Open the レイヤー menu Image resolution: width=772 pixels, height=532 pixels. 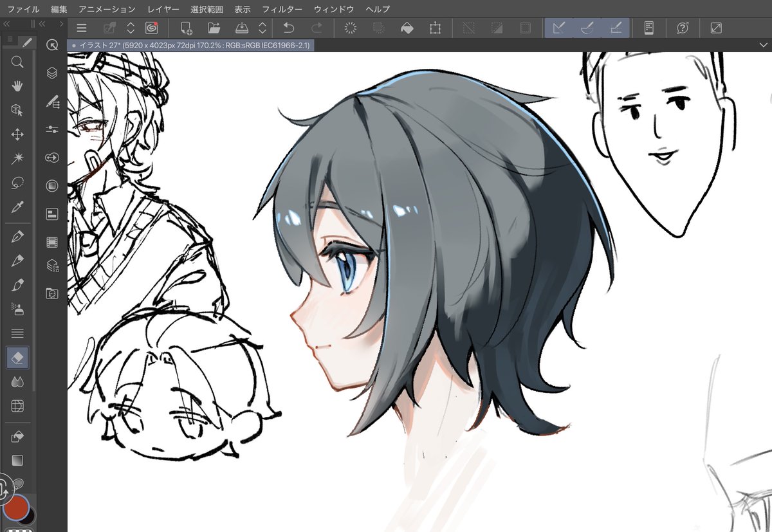pos(163,9)
